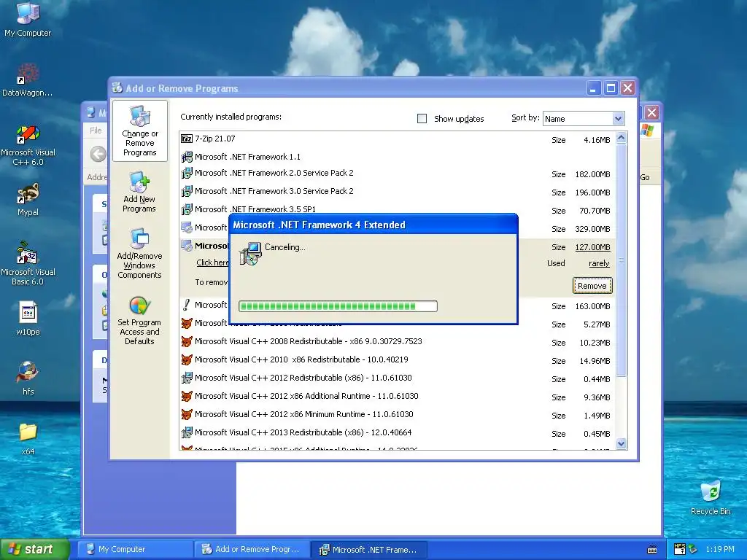
Task: Click 'rarely' usage value link
Action: 599,263
